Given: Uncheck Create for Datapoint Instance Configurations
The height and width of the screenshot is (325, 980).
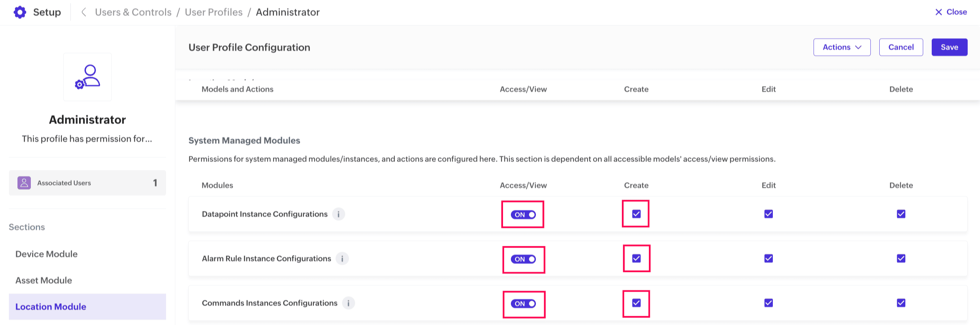Looking at the screenshot, I should click(x=636, y=214).
